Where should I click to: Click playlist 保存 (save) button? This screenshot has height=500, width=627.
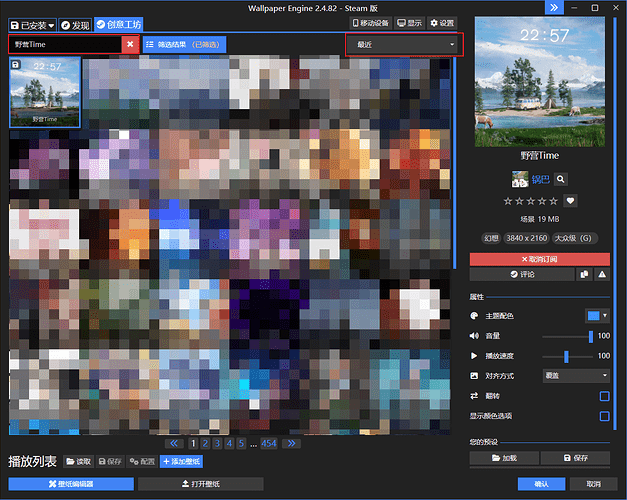[110, 462]
